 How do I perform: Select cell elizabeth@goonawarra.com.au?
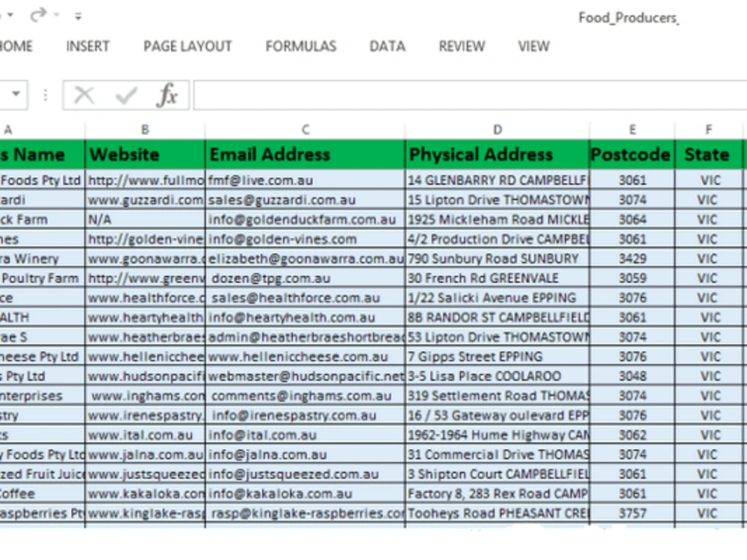point(306,258)
